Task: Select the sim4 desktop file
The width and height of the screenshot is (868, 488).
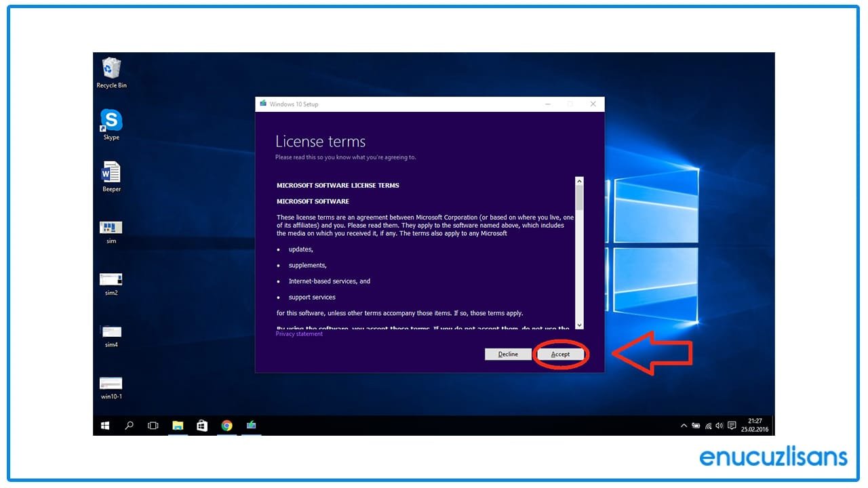Action: coord(111,335)
